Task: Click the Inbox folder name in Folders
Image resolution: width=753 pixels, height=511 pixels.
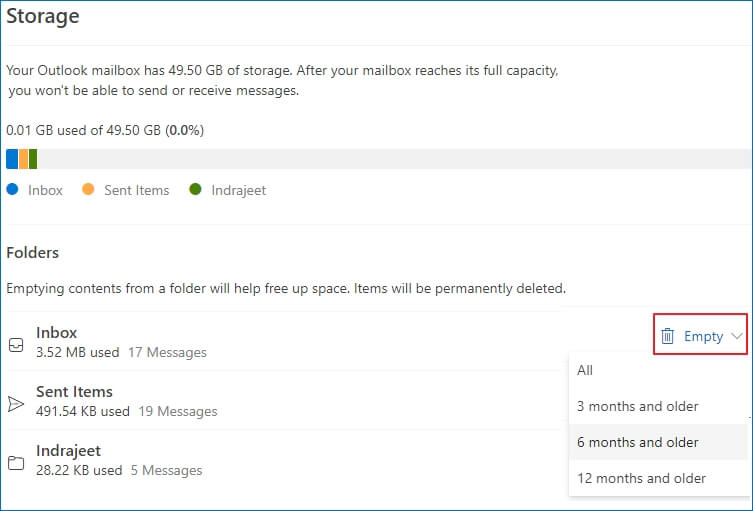Action: [57, 332]
